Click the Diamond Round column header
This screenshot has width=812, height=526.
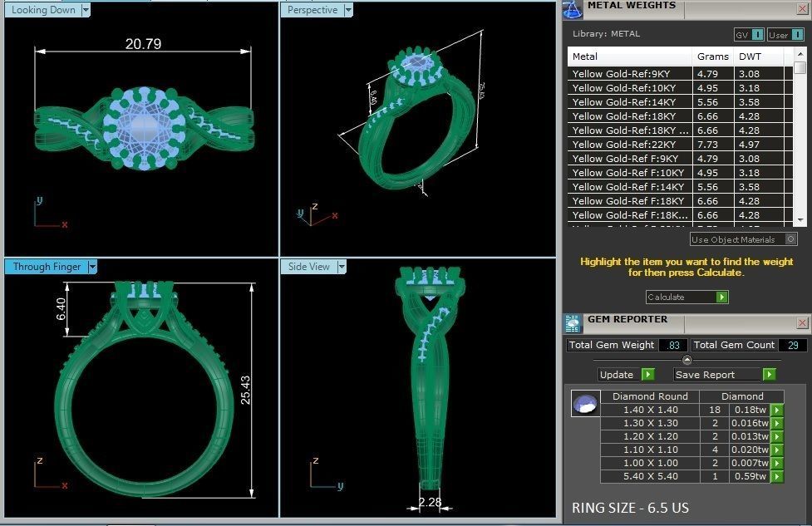tap(650, 396)
